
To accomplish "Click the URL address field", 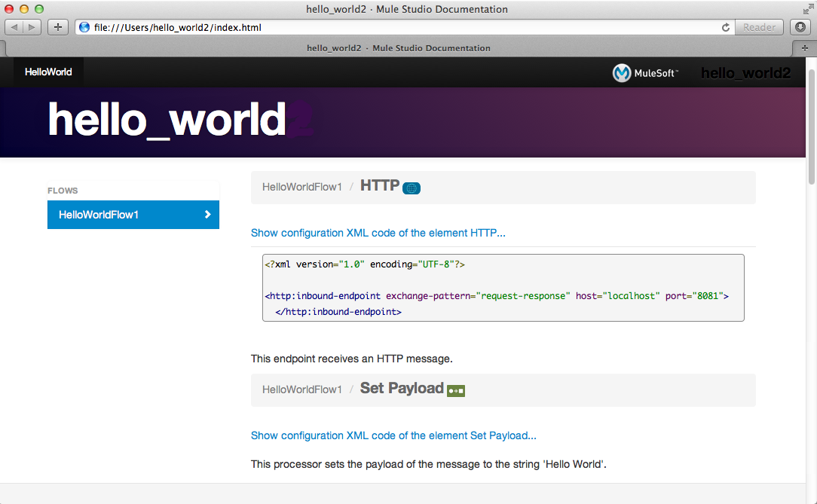I will [x=399, y=27].
